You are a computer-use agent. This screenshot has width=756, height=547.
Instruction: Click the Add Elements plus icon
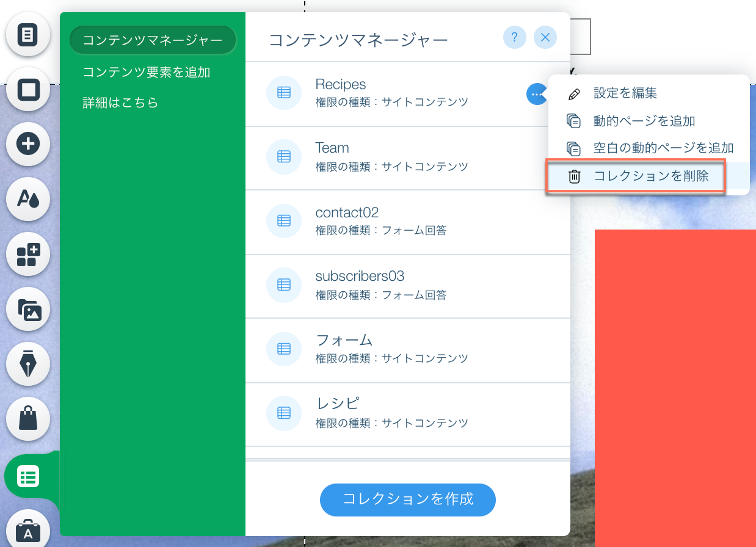[28, 145]
